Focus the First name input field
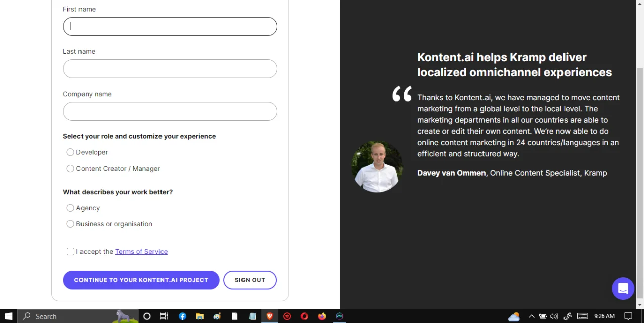Image resolution: width=644 pixels, height=323 pixels. [170, 27]
